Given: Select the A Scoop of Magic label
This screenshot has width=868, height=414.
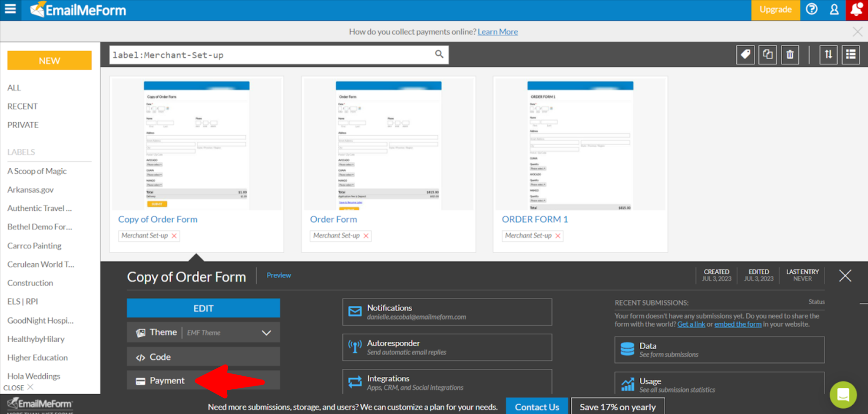Looking at the screenshot, I should [37, 171].
